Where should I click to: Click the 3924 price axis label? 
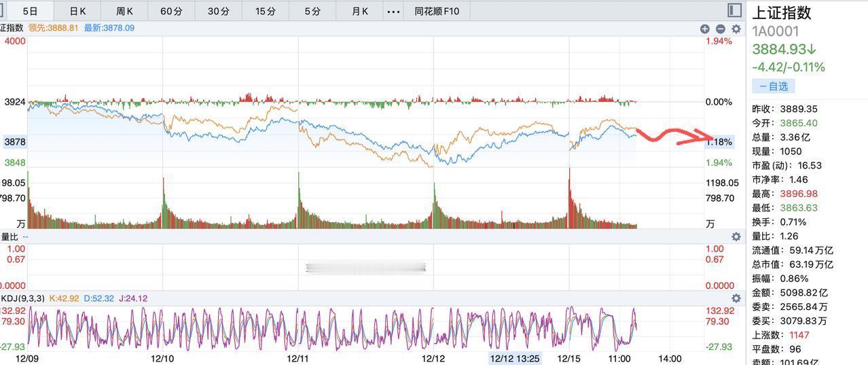click(14, 102)
